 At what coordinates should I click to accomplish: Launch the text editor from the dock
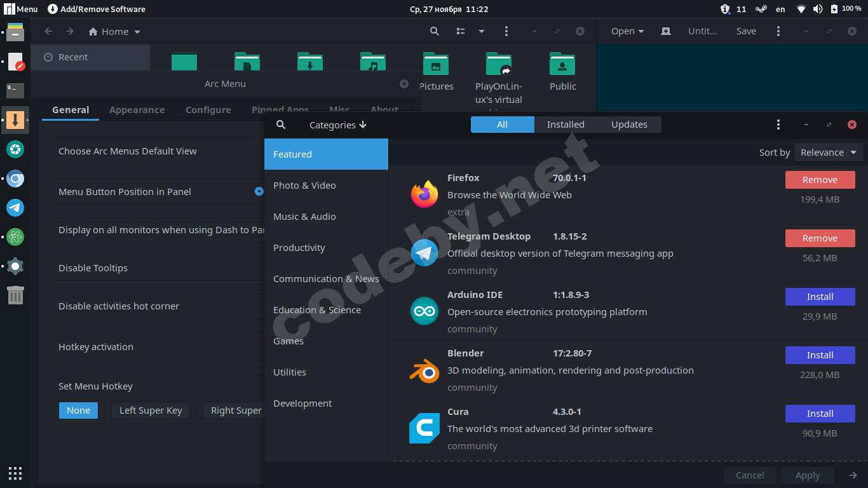point(15,62)
